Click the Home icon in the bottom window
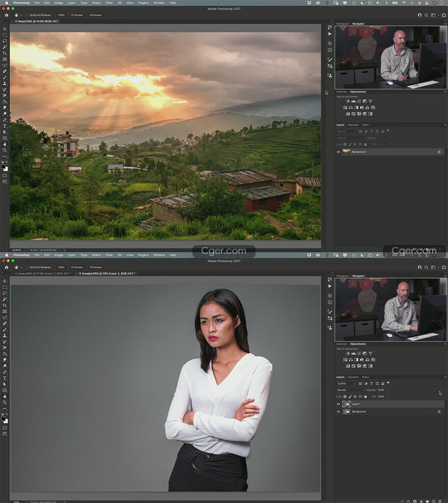 [x=7, y=267]
